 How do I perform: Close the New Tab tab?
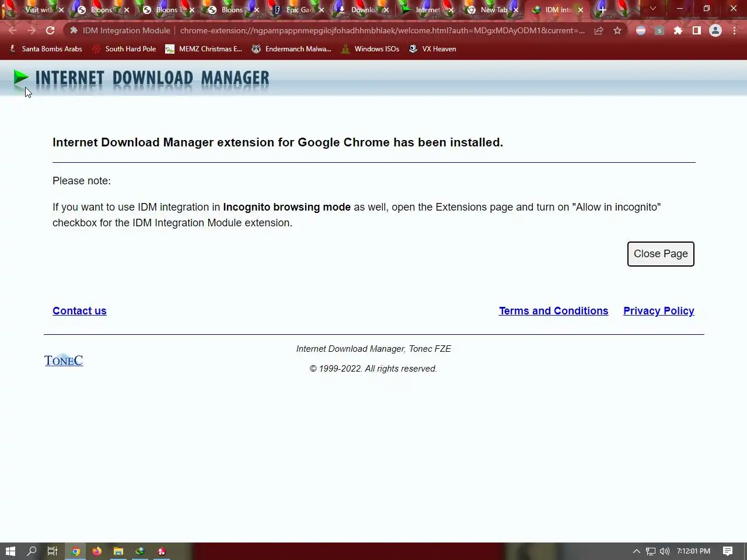[515, 10]
